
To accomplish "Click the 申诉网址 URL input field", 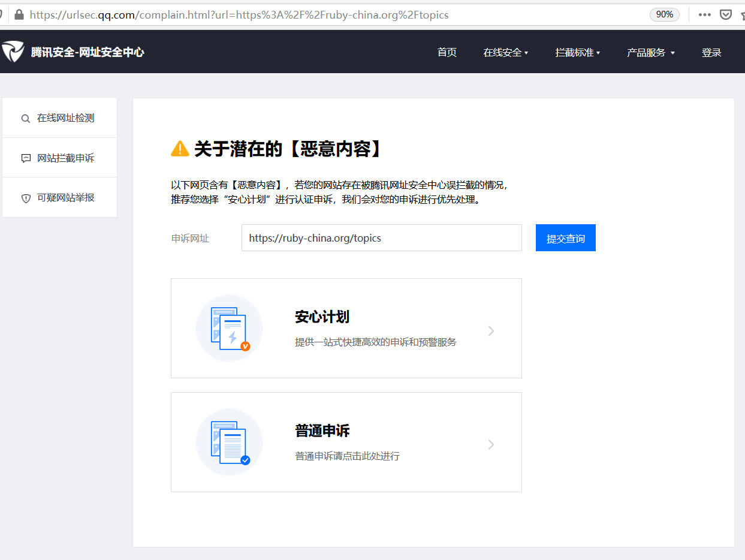I will 382,238.
